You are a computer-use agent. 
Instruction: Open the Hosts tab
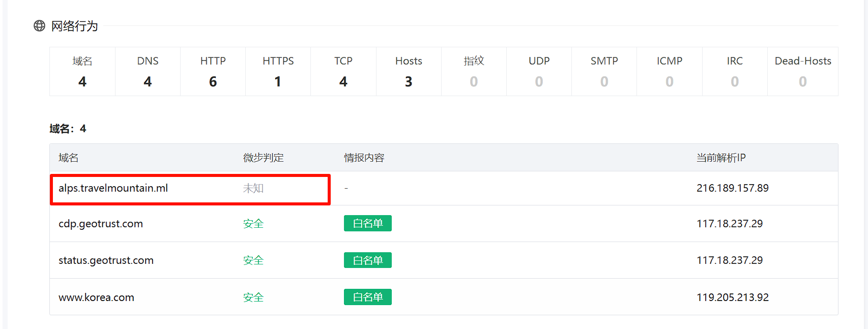click(x=409, y=71)
